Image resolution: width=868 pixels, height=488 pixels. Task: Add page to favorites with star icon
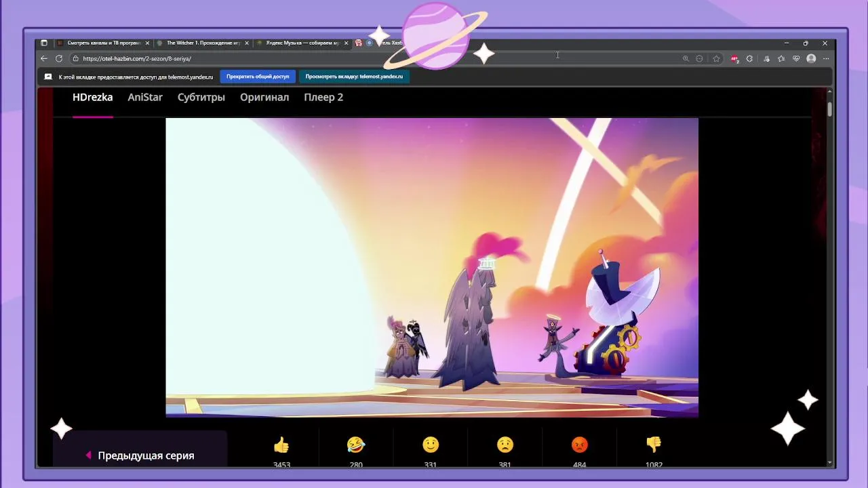click(716, 59)
